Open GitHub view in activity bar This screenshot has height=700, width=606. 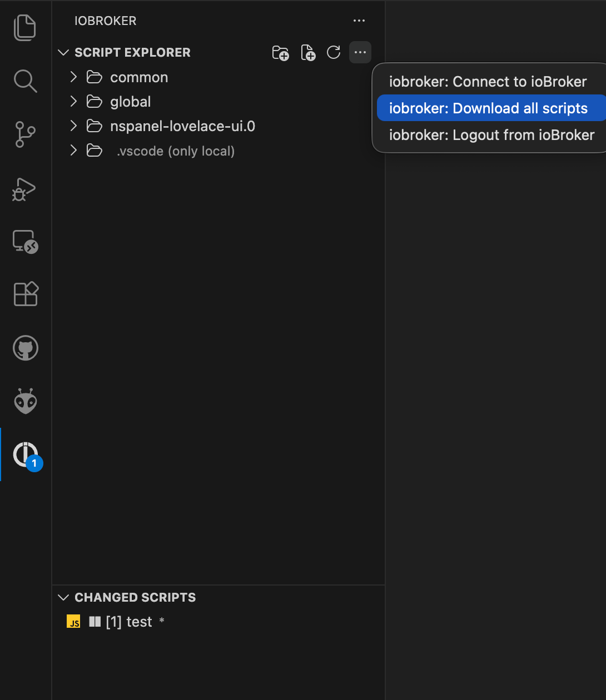click(x=25, y=348)
